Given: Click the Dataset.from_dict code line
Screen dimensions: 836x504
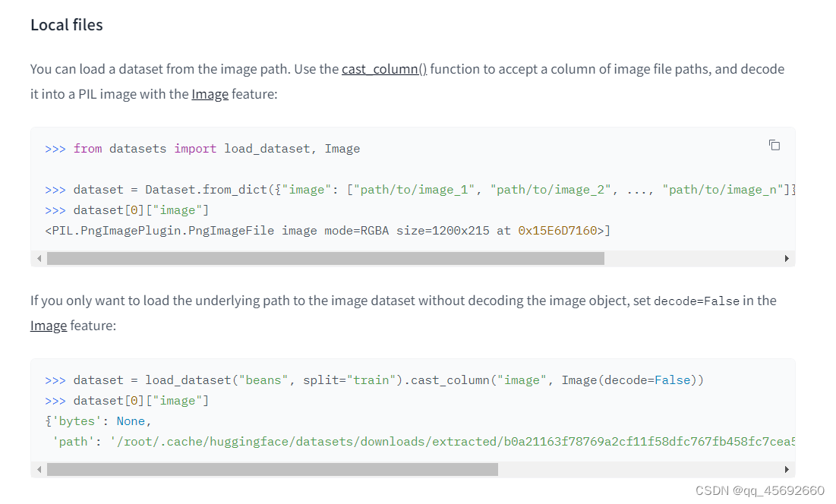Looking at the screenshot, I should [418, 189].
